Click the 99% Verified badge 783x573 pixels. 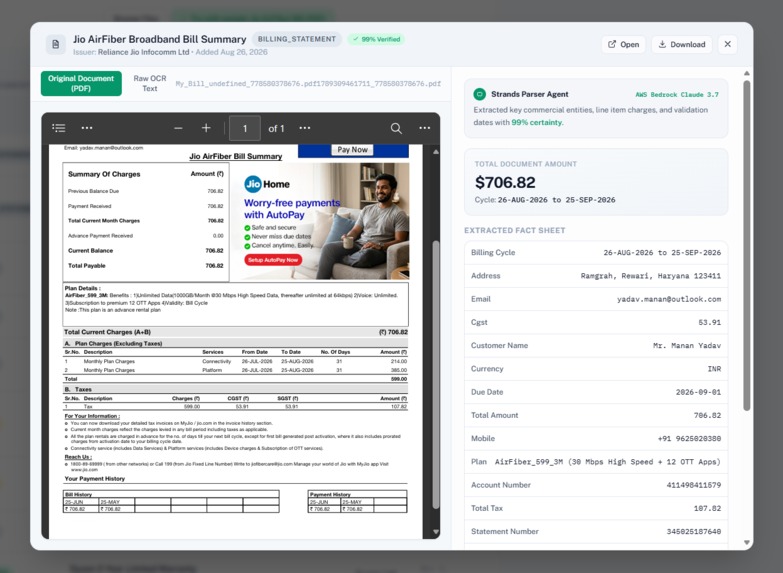pyautogui.click(x=376, y=39)
